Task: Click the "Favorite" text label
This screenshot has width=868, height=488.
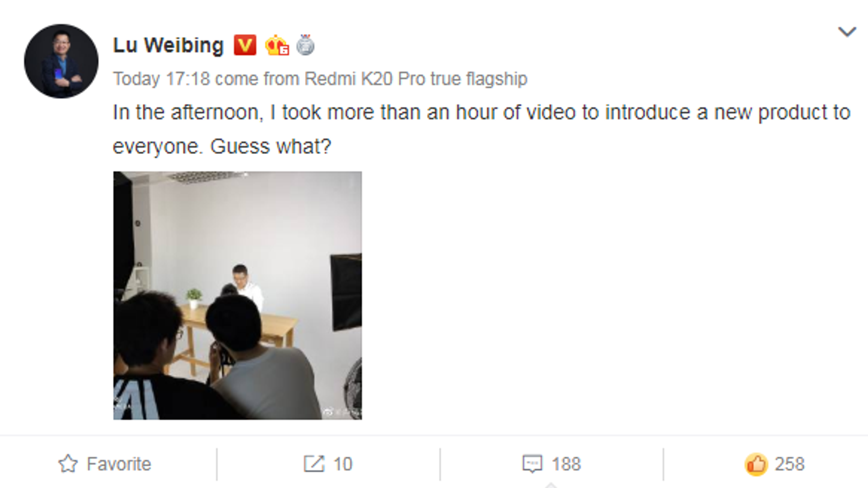Action: [x=119, y=464]
